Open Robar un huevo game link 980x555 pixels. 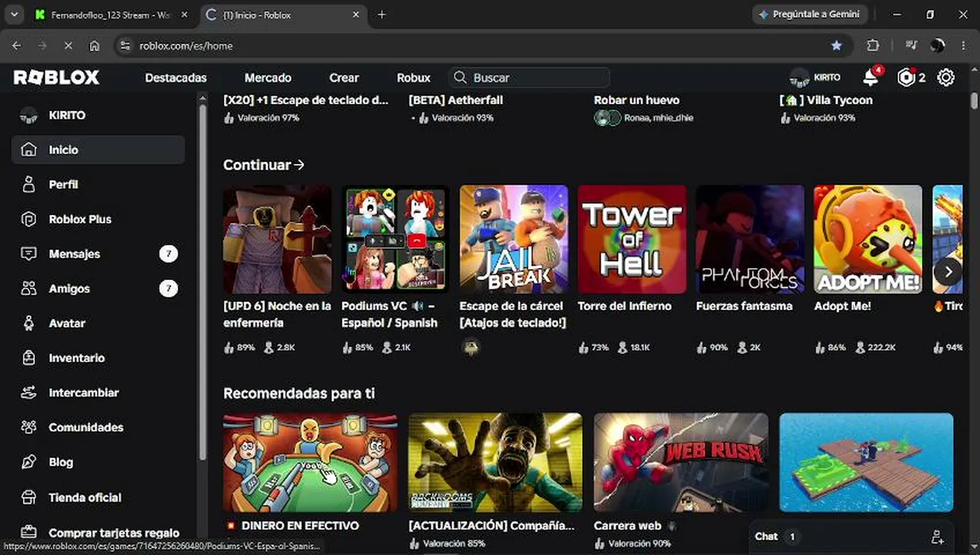point(636,100)
